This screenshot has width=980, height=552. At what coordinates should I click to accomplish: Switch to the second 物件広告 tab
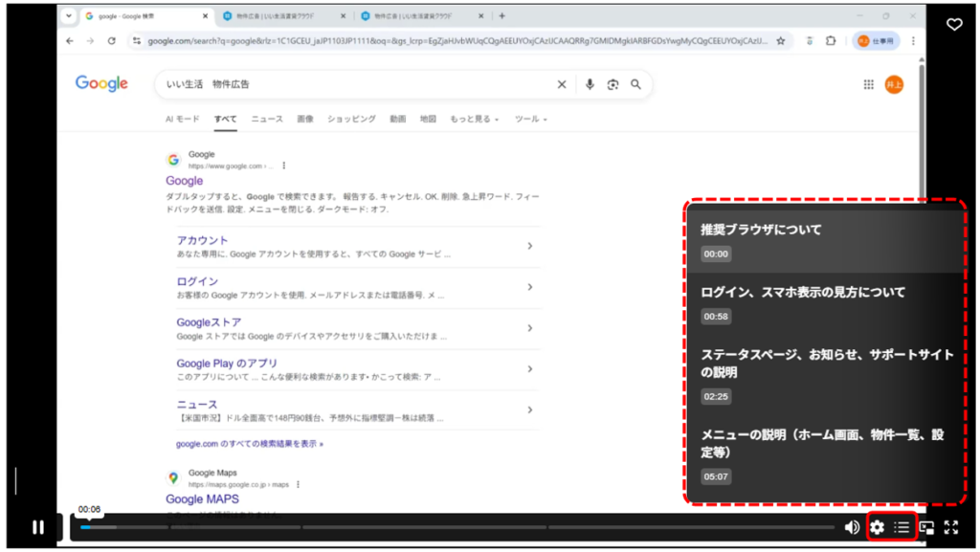[x=283, y=16]
